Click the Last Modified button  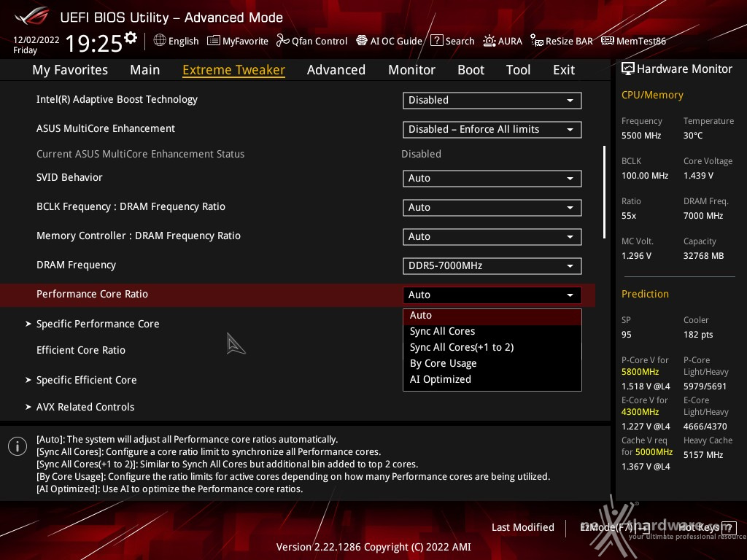(x=522, y=528)
